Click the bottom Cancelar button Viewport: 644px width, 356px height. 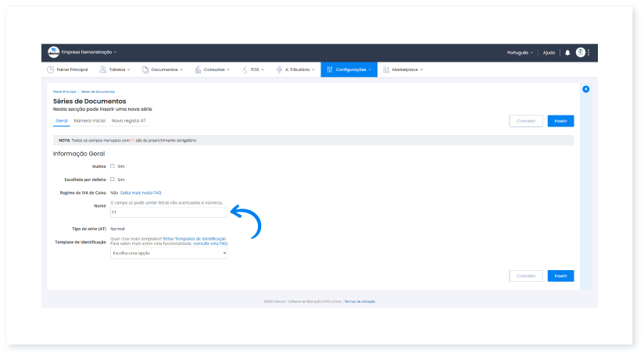[x=526, y=276]
